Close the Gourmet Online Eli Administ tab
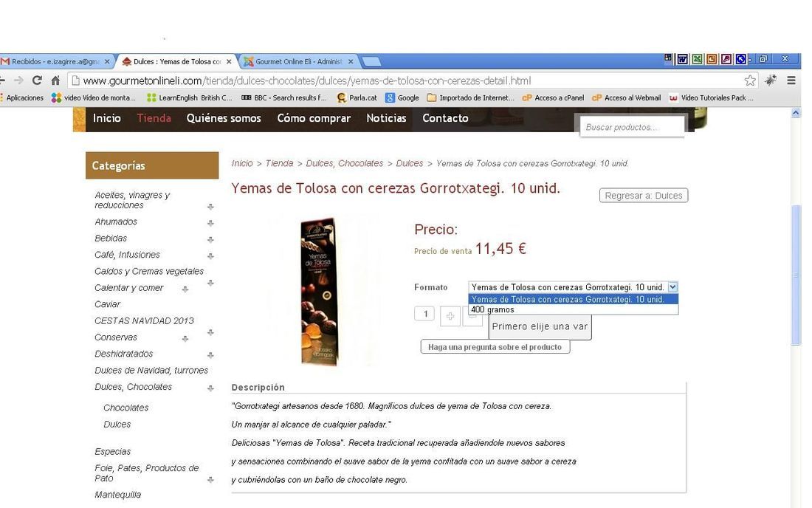Screen dimensions: 812x508 (351, 61)
